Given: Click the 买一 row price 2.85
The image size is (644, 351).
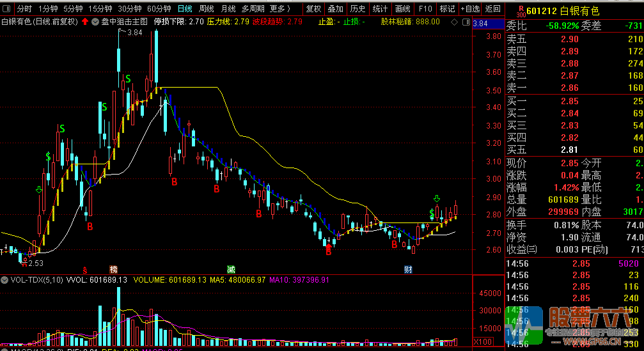Looking at the screenshot, I should click(x=570, y=102).
